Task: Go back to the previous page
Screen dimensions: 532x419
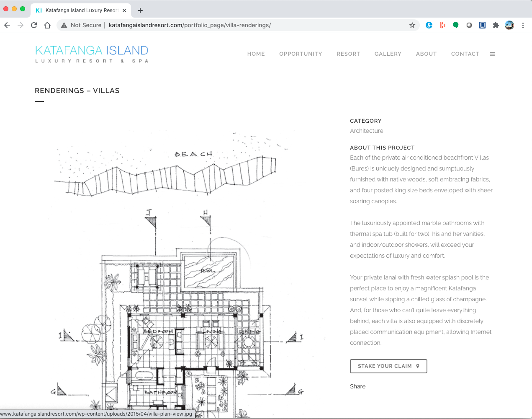Action: pos(7,25)
